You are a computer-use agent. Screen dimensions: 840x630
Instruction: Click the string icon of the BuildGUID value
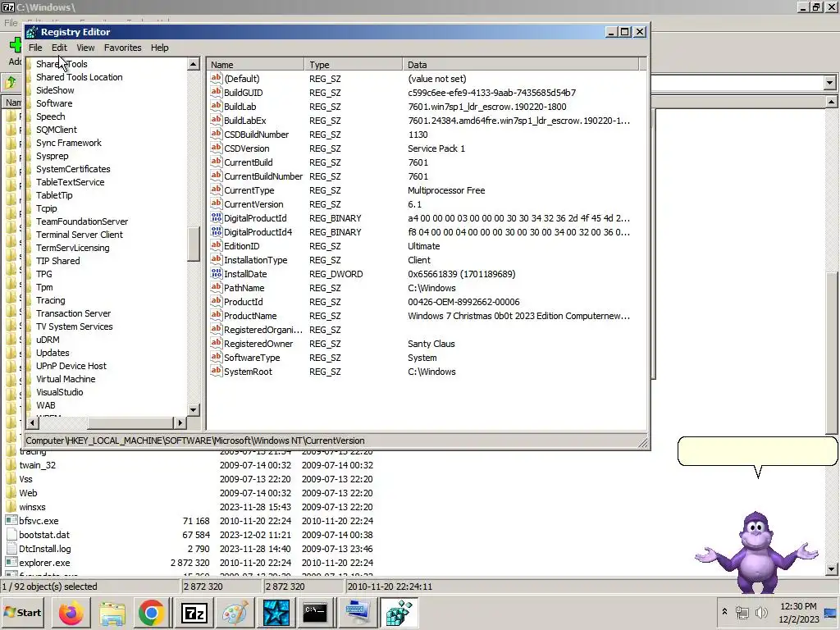(x=216, y=92)
